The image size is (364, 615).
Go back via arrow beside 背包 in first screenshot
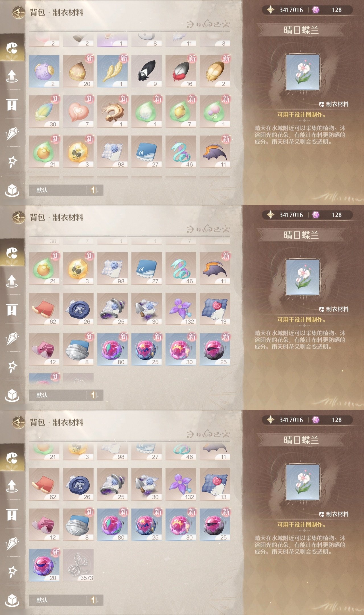tap(19, 13)
